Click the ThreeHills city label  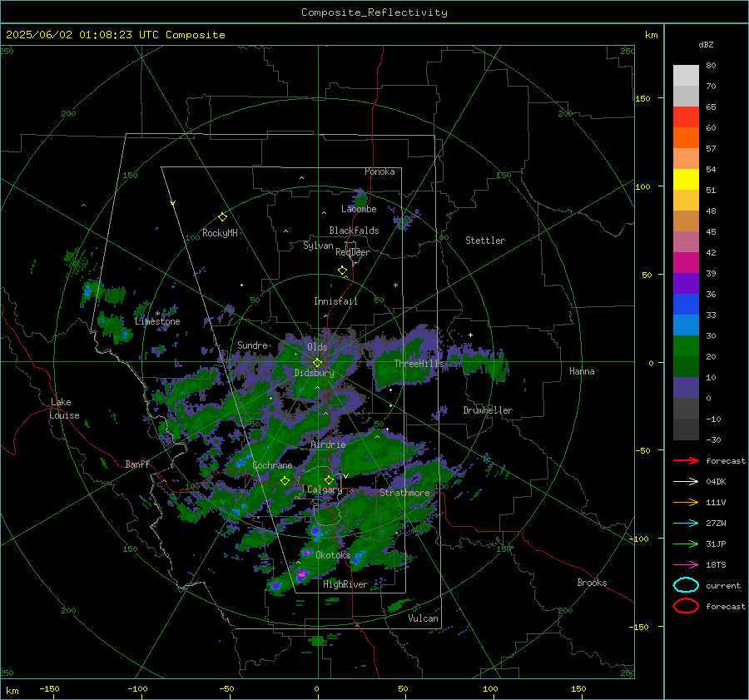419,364
